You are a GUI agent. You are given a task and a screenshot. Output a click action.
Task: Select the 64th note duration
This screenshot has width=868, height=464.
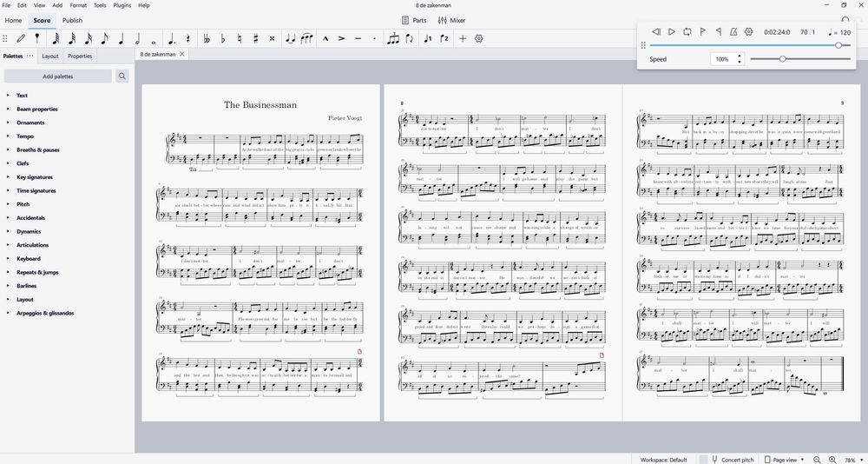(56, 39)
